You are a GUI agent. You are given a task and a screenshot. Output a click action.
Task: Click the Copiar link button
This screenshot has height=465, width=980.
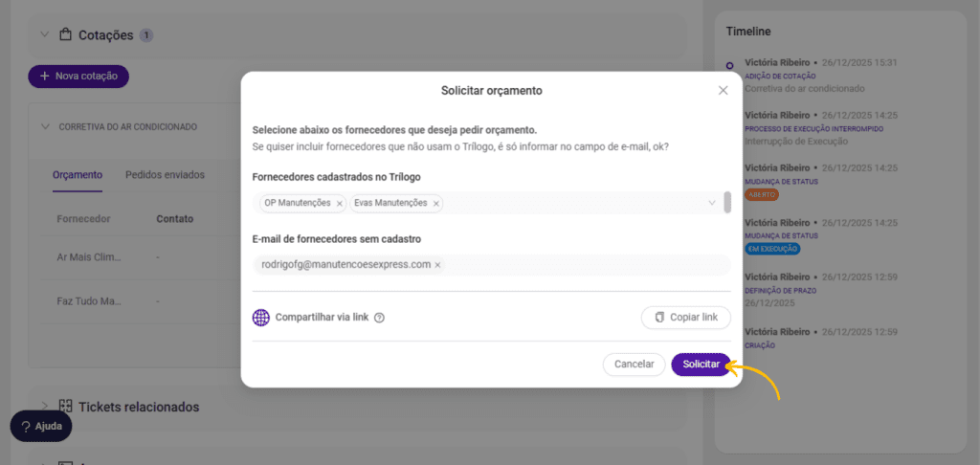(685, 318)
